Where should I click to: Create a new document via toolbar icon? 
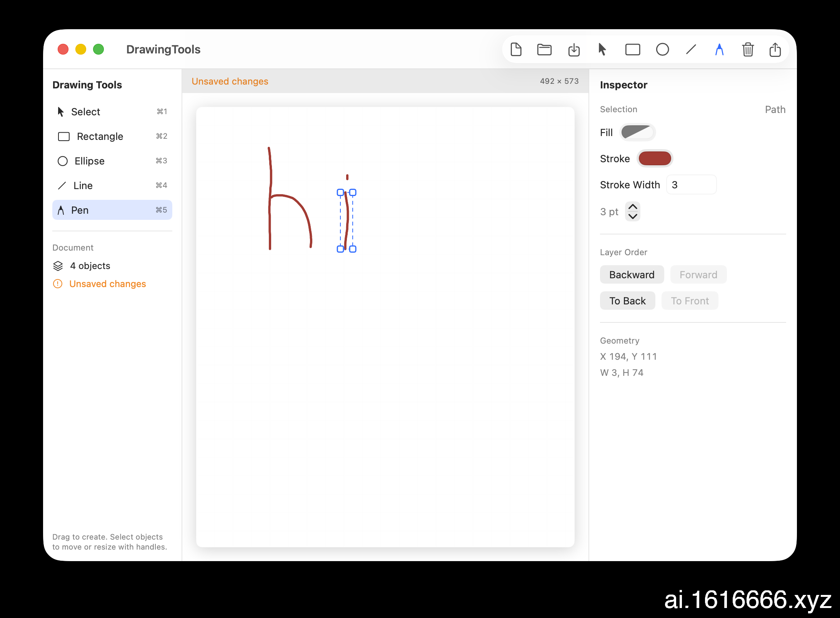point(516,50)
